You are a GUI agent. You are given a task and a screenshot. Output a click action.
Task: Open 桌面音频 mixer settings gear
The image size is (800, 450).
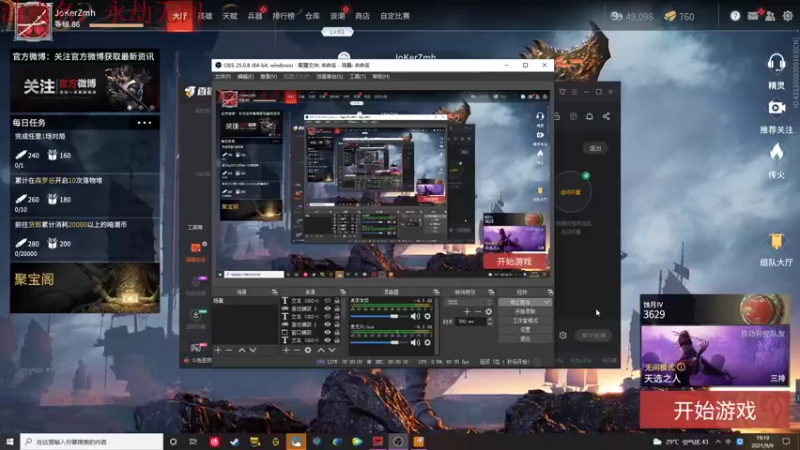(428, 316)
